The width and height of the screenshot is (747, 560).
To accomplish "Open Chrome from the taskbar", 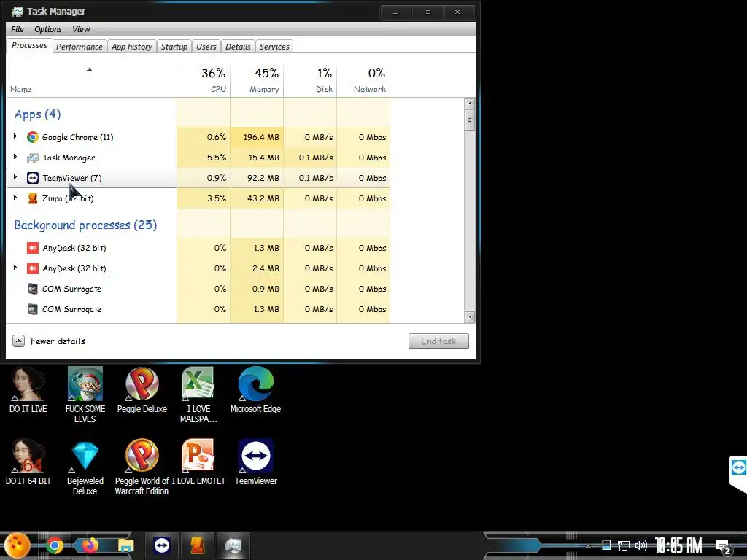I will (x=54, y=545).
